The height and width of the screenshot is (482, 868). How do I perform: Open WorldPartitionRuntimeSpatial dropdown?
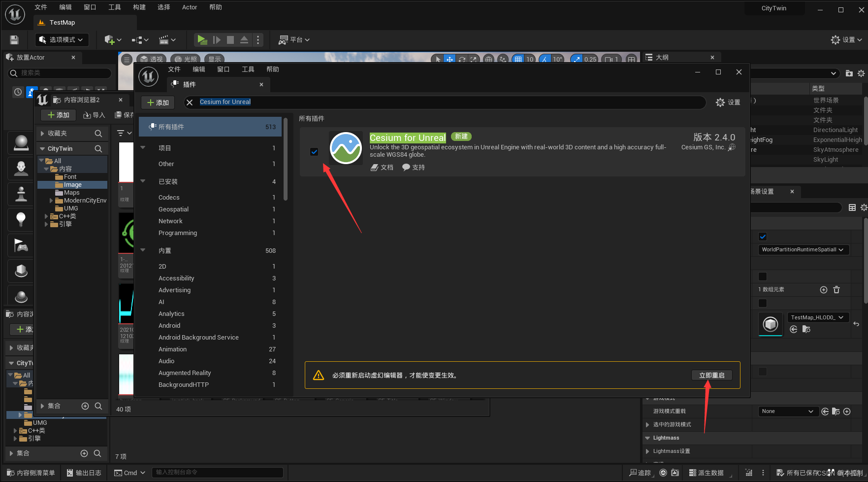pos(804,250)
